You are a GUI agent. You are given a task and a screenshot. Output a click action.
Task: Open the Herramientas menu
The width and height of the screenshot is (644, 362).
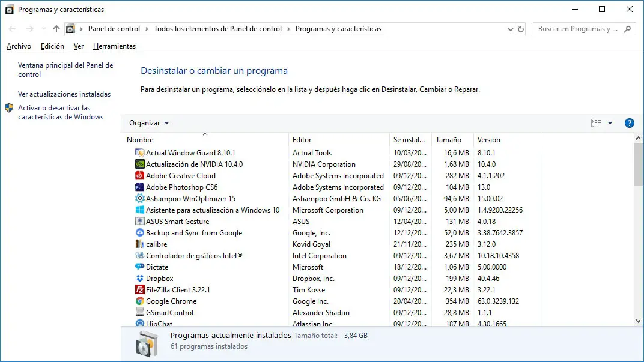coord(114,46)
